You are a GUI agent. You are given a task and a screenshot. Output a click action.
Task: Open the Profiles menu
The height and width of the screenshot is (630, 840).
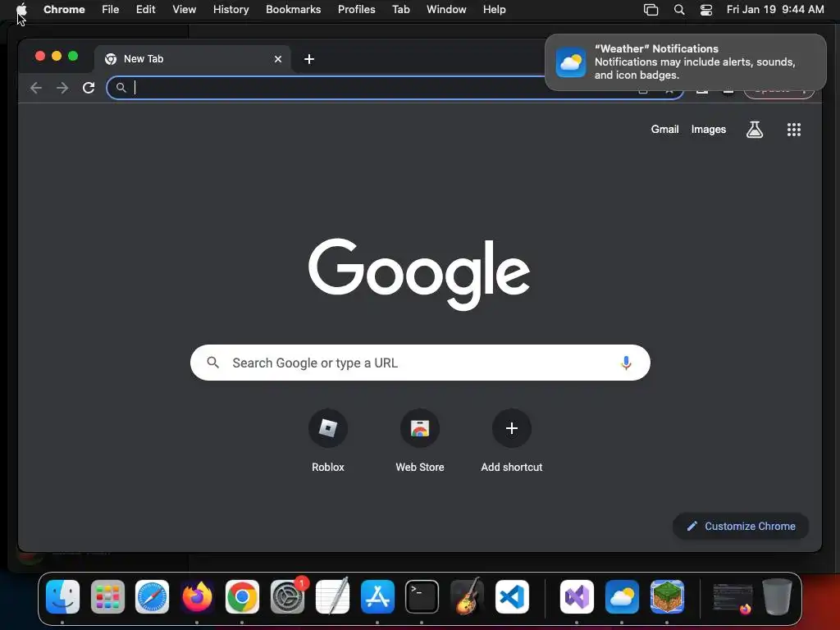(356, 9)
